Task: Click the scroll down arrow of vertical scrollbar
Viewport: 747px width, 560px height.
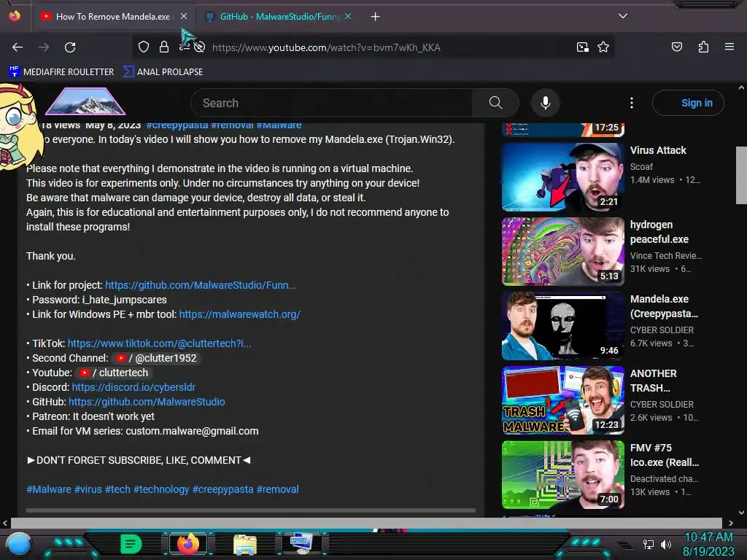Action: click(x=741, y=513)
